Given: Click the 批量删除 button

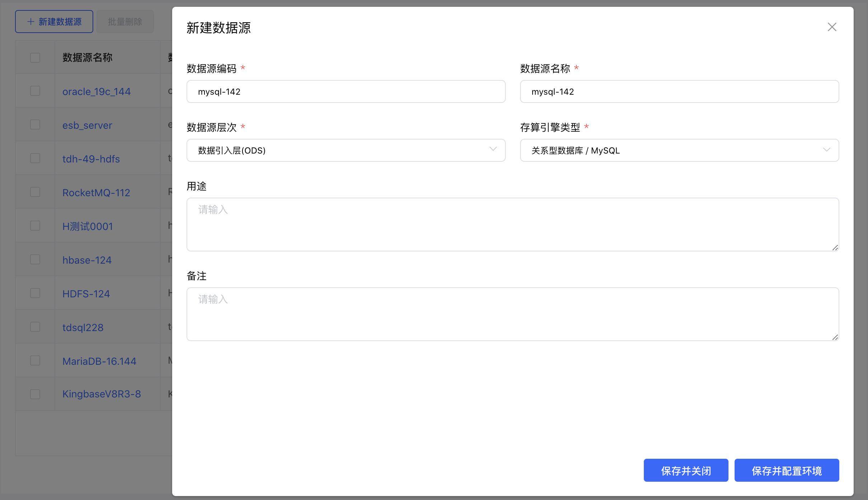Looking at the screenshot, I should pos(125,22).
